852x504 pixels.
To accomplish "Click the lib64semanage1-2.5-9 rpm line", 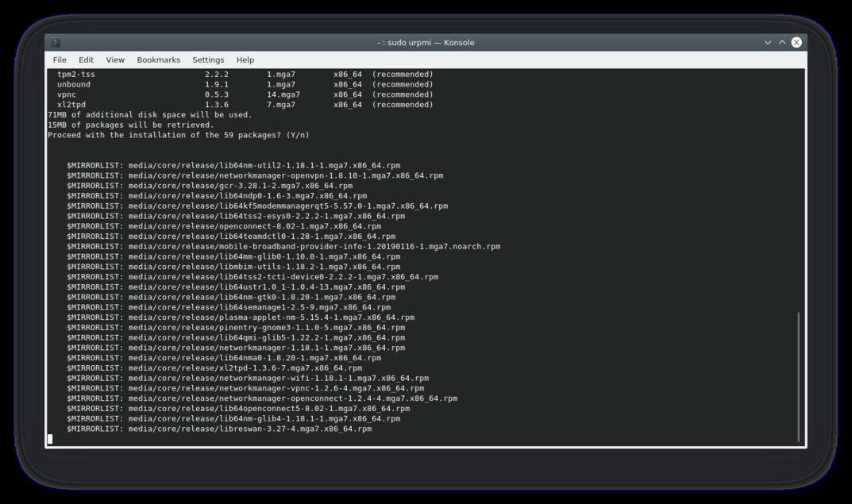I will point(229,307).
